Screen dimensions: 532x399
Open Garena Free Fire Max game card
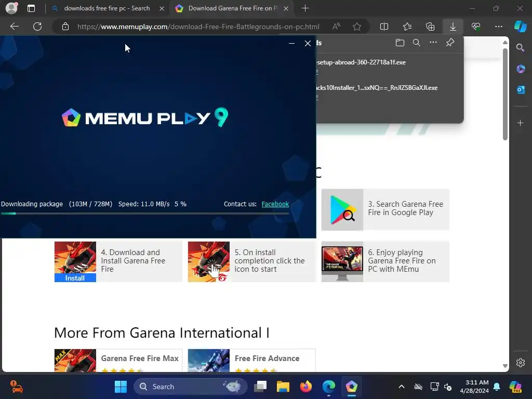tap(118, 361)
